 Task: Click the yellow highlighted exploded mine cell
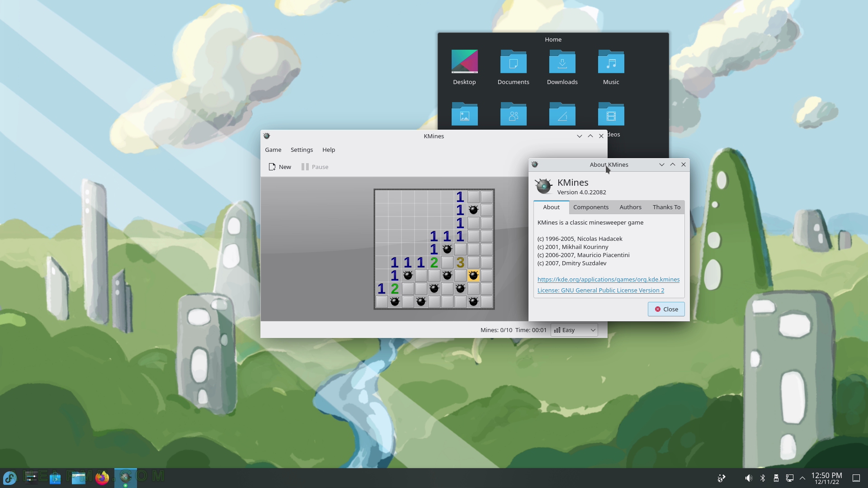[x=473, y=275]
